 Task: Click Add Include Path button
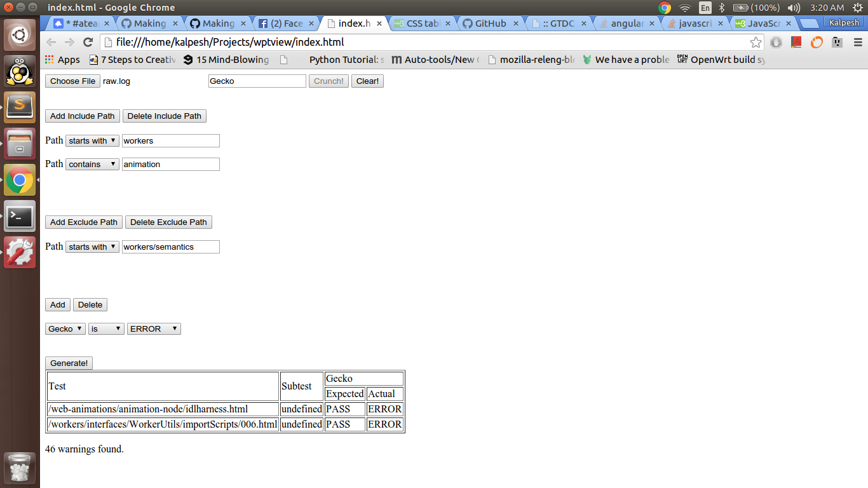click(83, 116)
